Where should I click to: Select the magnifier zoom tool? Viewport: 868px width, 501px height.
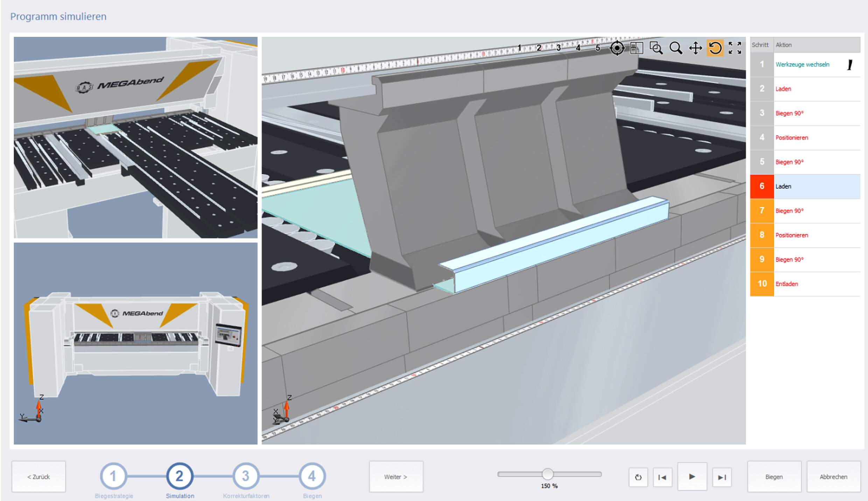pyautogui.click(x=675, y=48)
